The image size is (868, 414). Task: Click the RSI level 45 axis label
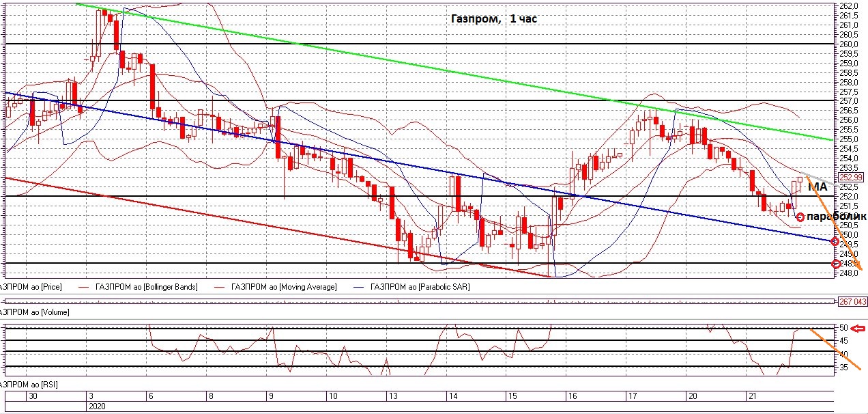[x=843, y=341]
